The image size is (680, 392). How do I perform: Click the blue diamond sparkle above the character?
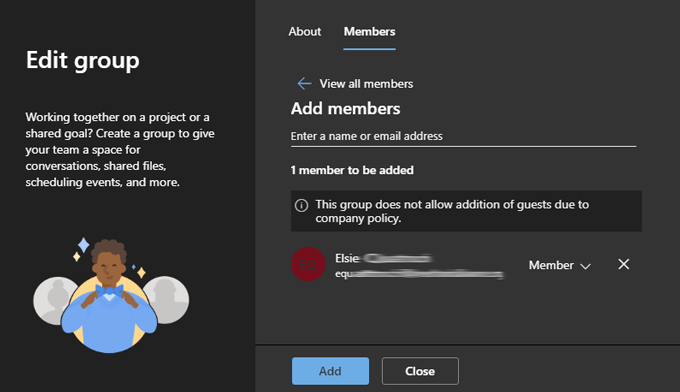[x=83, y=245]
